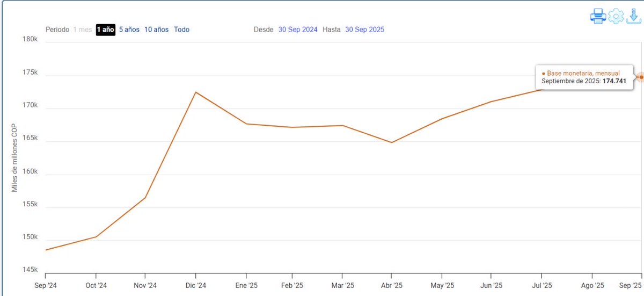The image size is (644, 296).
Task: Click the Jul '25 axis label
Action: click(x=541, y=285)
